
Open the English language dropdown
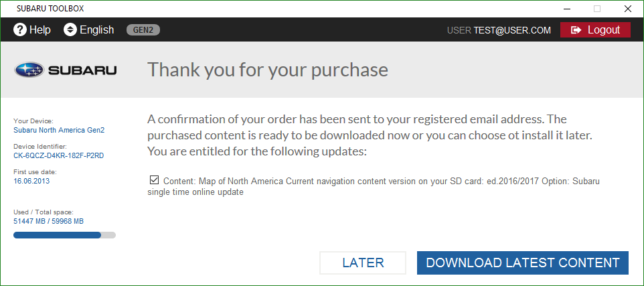point(89,30)
